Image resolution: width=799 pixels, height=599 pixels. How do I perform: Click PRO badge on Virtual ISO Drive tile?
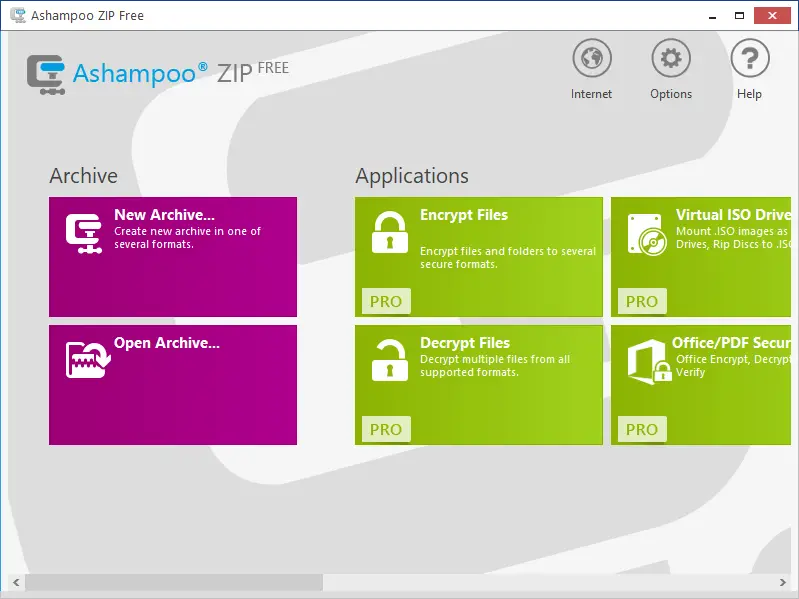click(x=642, y=301)
